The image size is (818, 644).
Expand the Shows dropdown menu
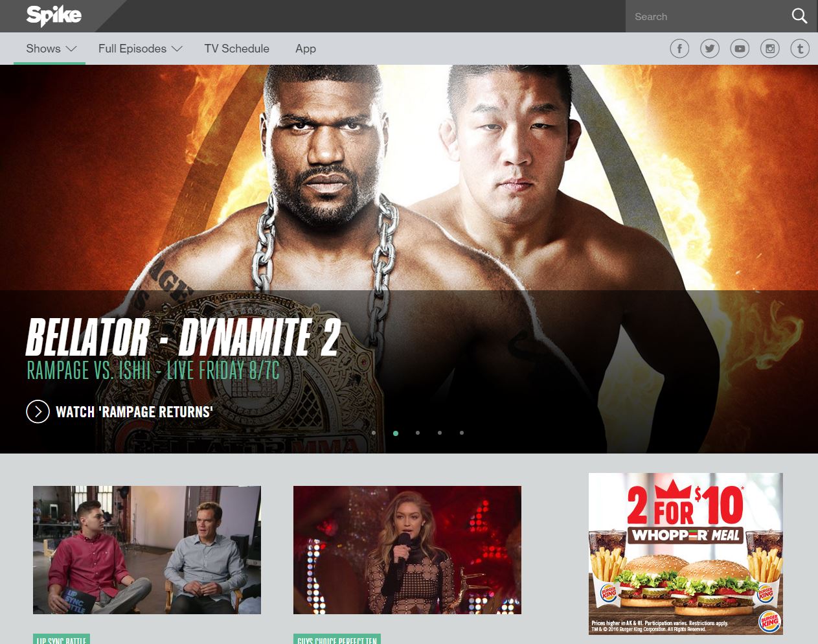[51, 49]
